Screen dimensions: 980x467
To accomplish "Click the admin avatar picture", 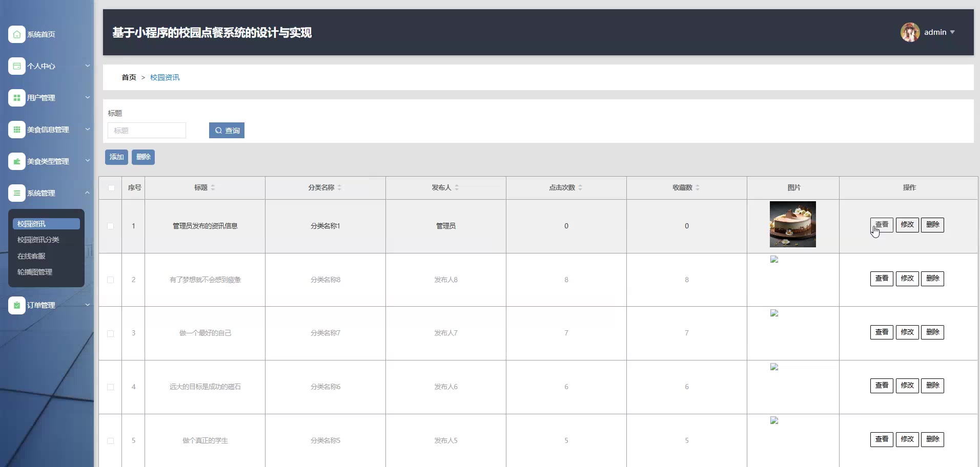I will [910, 32].
